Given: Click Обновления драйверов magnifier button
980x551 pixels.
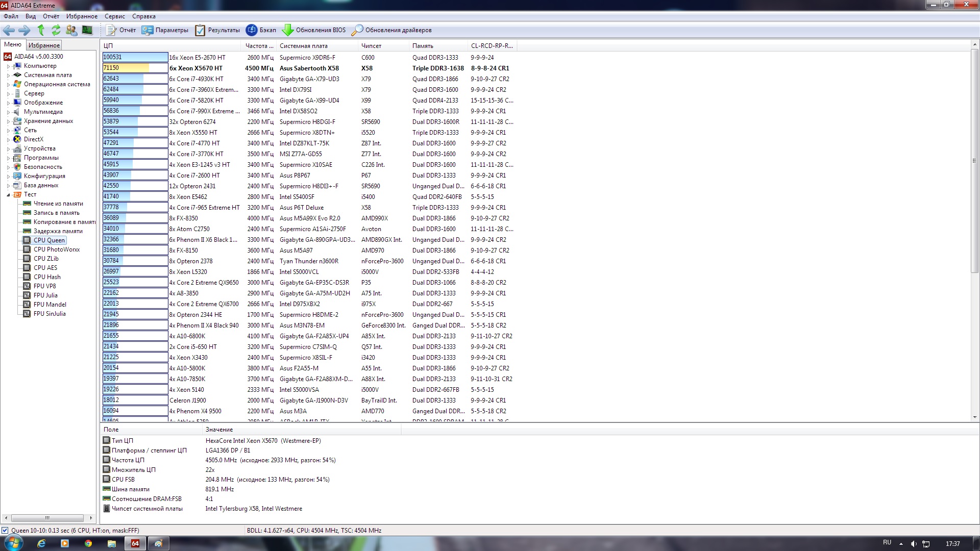Looking at the screenshot, I should point(391,30).
